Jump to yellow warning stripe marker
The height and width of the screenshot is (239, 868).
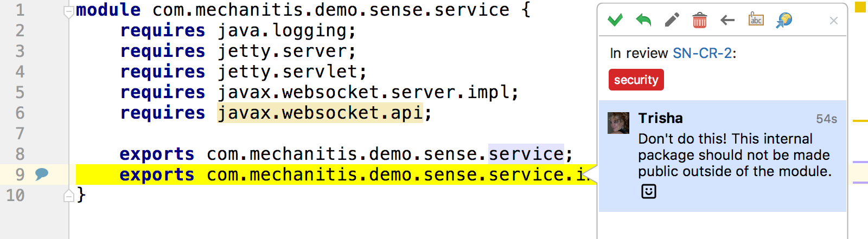[x=860, y=120]
